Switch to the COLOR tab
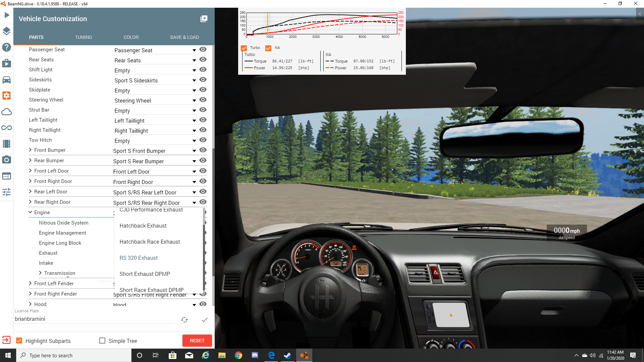The image size is (644, 362). (131, 37)
